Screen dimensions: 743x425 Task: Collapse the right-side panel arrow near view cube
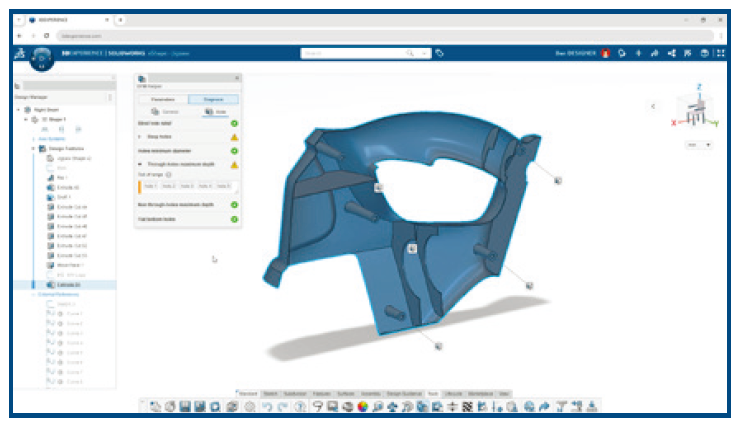click(653, 106)
